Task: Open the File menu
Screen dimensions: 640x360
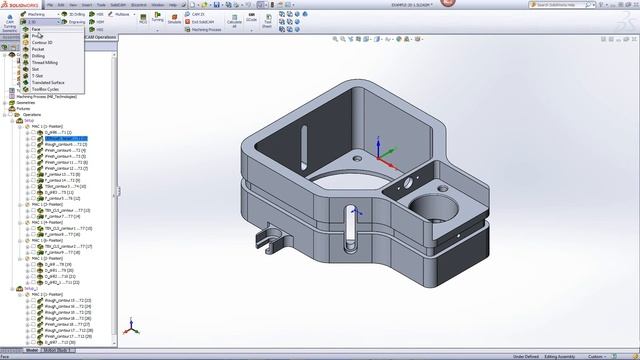Action: pos(50,5)
